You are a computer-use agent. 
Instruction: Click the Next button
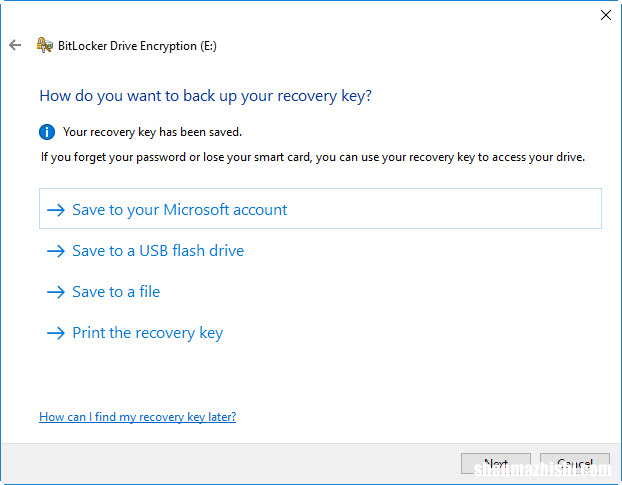[x=496, y=463]
